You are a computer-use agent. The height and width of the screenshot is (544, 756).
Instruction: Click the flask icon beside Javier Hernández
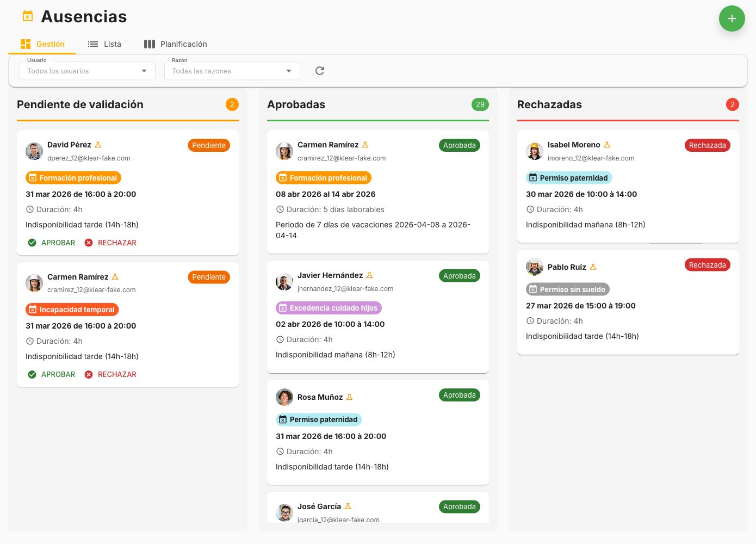(x=369, y=275)
